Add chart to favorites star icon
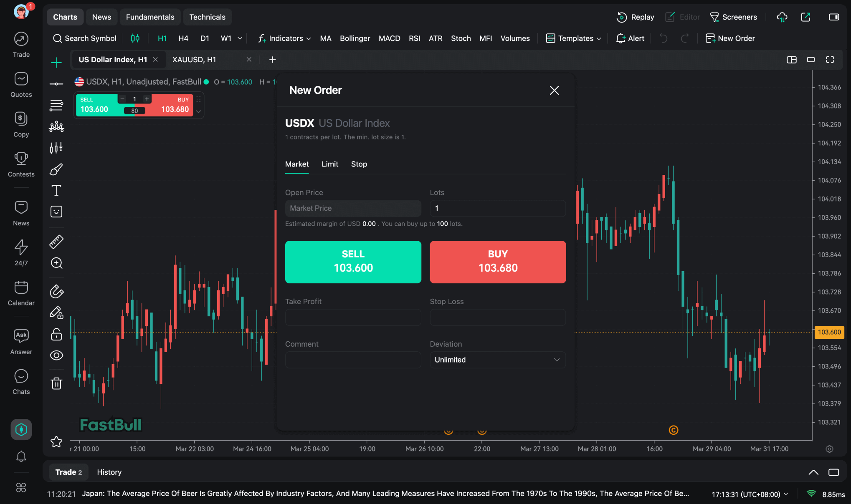 coord(56,441)
